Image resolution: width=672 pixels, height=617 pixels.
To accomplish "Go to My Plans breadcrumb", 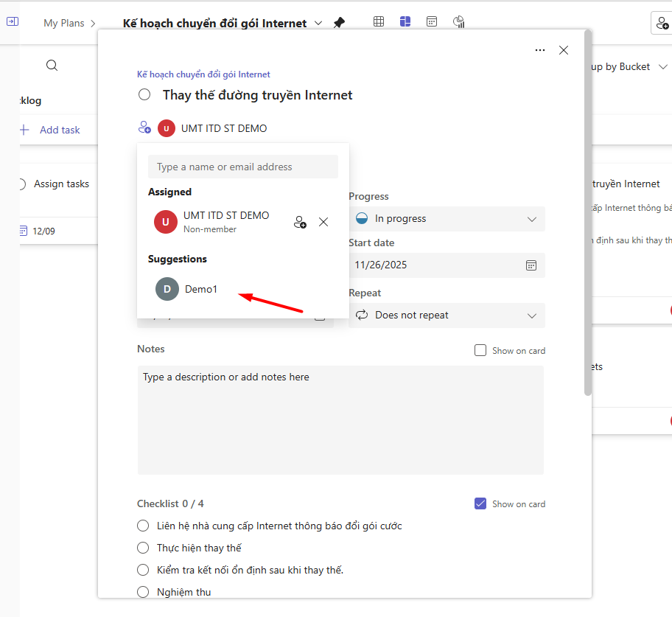I will (x=63, y=23).
